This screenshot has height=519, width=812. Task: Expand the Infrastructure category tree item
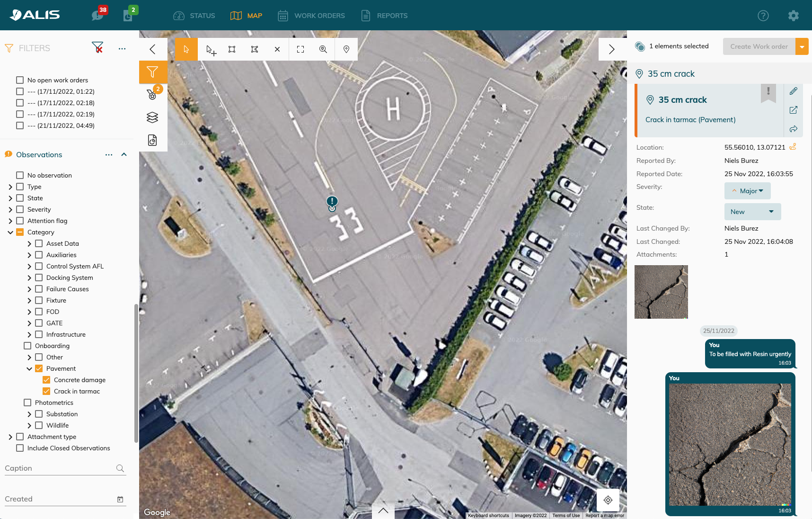(x=29, y=334)
